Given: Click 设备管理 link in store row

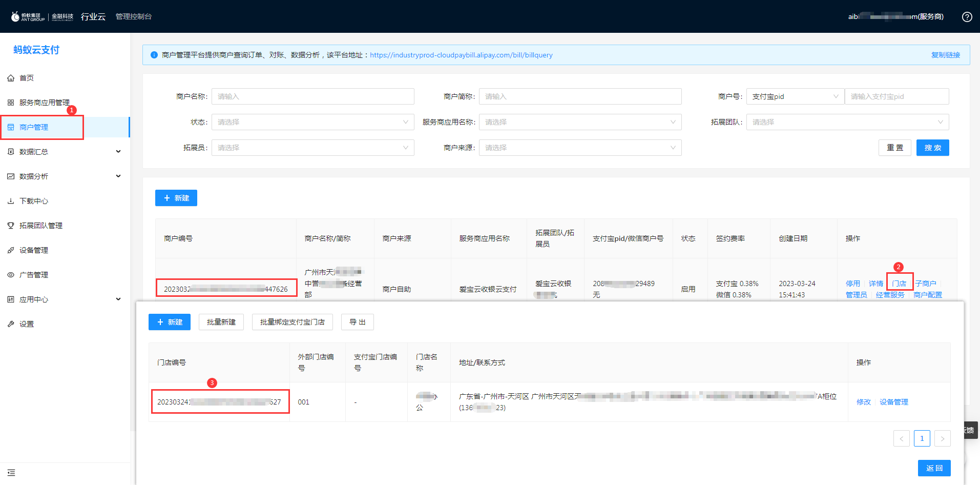Looking at the screenshot, I should (894, 402).
